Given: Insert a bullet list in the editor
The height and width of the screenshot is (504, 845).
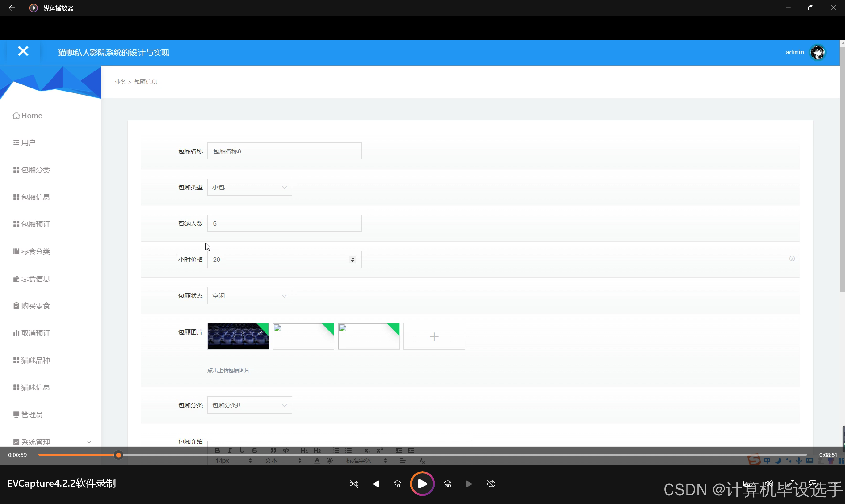Looking at the screenshot, I should (x=349, y=450).
